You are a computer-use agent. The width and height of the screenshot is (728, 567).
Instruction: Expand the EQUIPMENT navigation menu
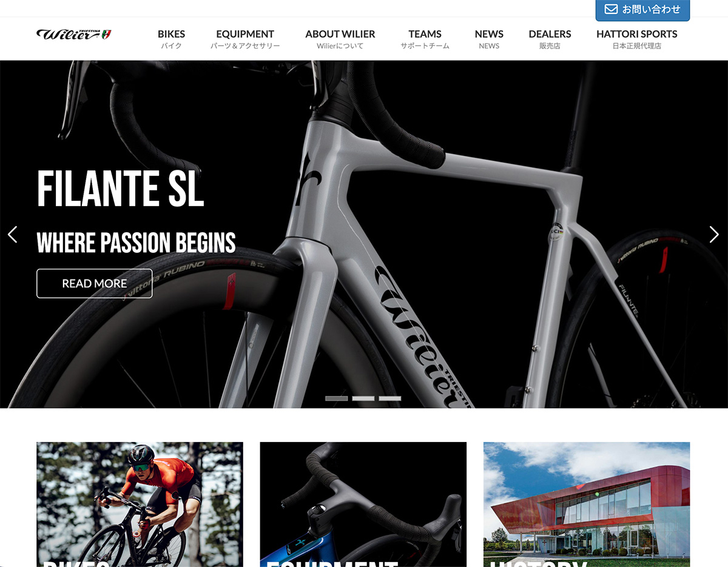click(245, 39)
